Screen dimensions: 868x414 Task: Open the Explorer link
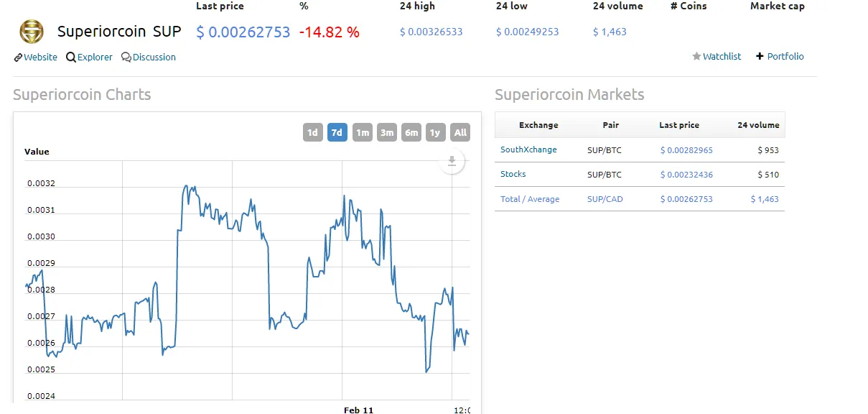tap(95, 57)
